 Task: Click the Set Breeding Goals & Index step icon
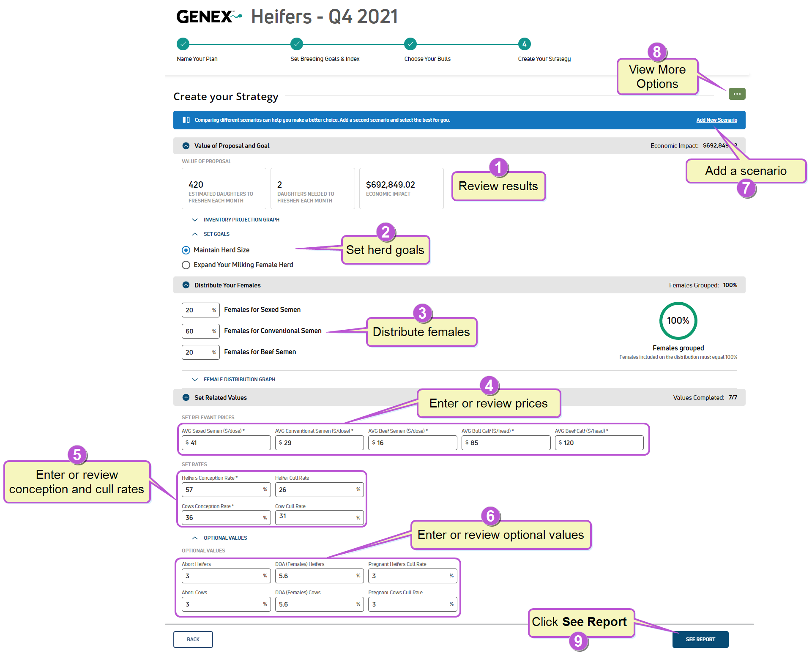(x=297, y=44)
